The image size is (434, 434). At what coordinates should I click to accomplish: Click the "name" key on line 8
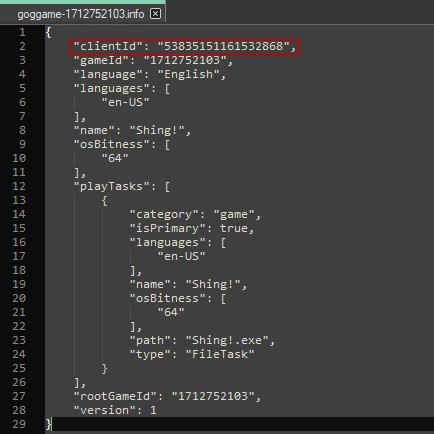(94, 130)
